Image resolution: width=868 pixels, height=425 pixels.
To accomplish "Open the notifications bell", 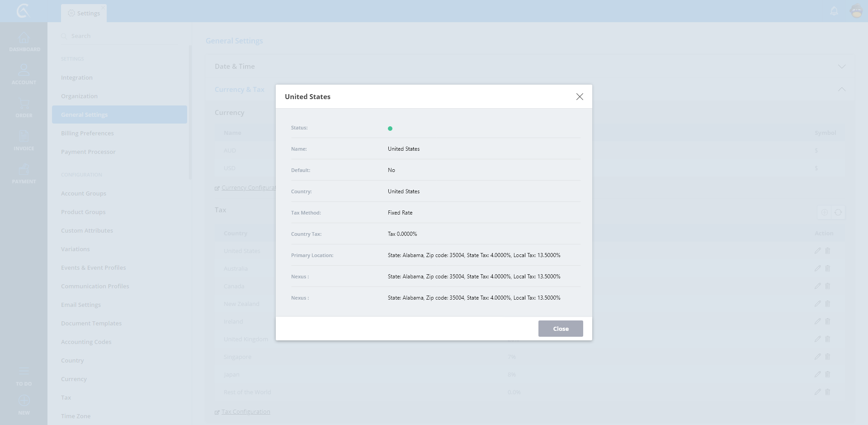I will (834, 11).
